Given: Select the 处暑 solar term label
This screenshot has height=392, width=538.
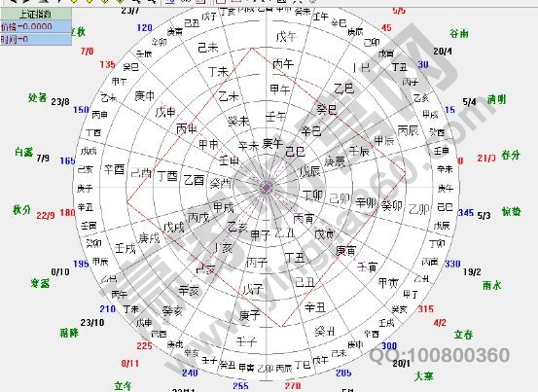Looking at the screenshot, I should click(37, 97).
